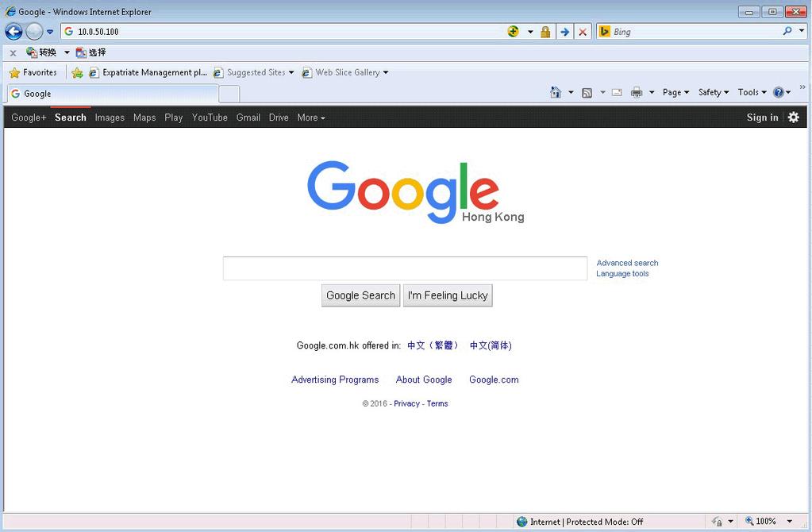Viewport: 812px width, 532px height.
Task: Open Suggested Sites favorites item
Action: pos(254,72)
